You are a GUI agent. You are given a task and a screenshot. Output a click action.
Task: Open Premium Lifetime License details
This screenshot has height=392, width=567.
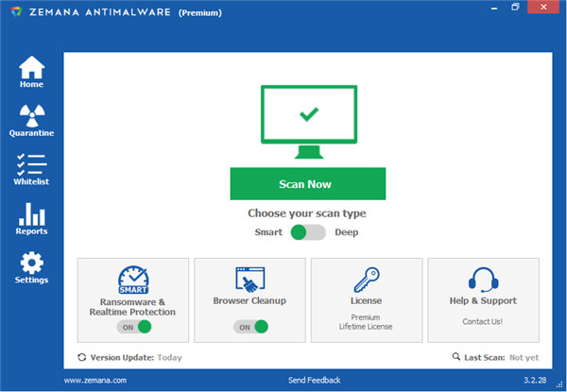pyautogui.click(x=366, y=321)
